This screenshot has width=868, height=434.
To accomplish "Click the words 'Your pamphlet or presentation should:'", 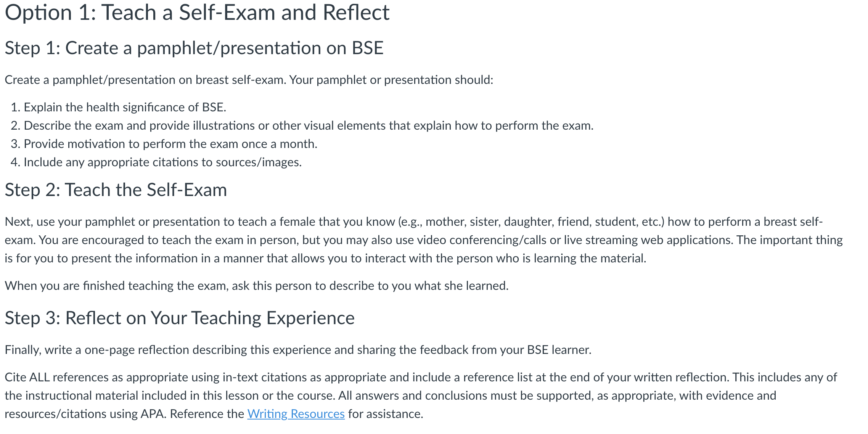I will (x=391, y=80).
